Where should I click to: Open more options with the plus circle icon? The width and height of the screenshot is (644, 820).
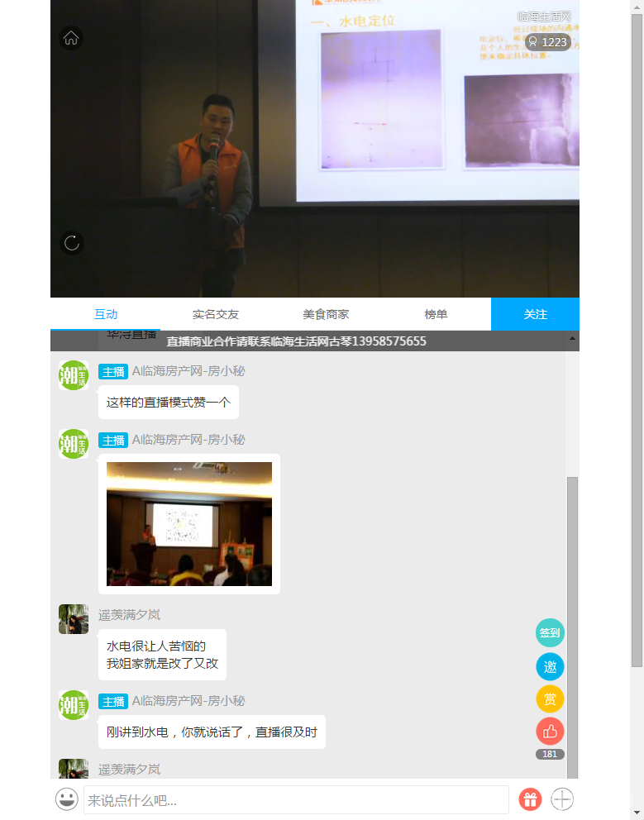tap(562, 799)
